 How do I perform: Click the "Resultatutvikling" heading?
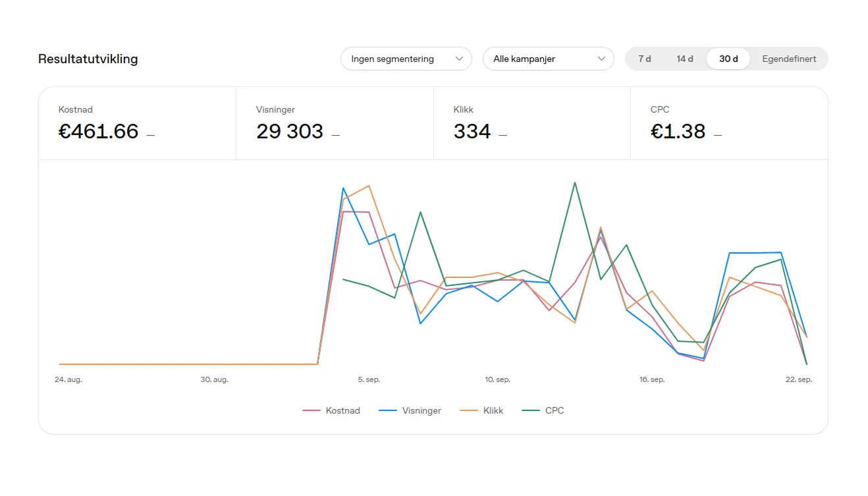point(88,59)
